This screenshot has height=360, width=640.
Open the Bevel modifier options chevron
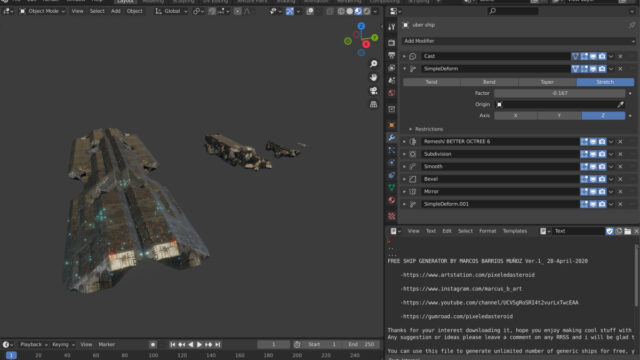coord(611,179)
